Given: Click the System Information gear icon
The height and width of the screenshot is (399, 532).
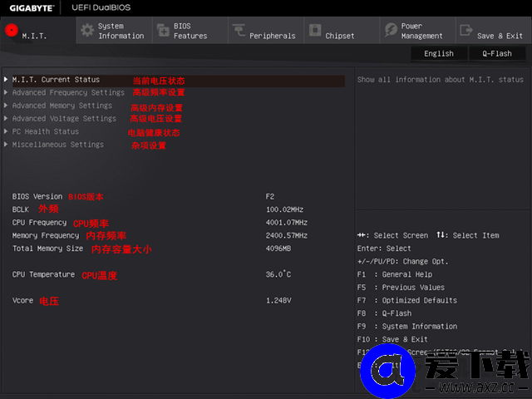Looking at the screenshot, I should (87, 31).
